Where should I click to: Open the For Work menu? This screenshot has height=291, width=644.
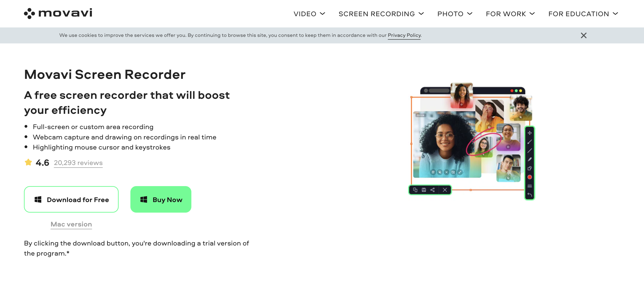(506, 14)
